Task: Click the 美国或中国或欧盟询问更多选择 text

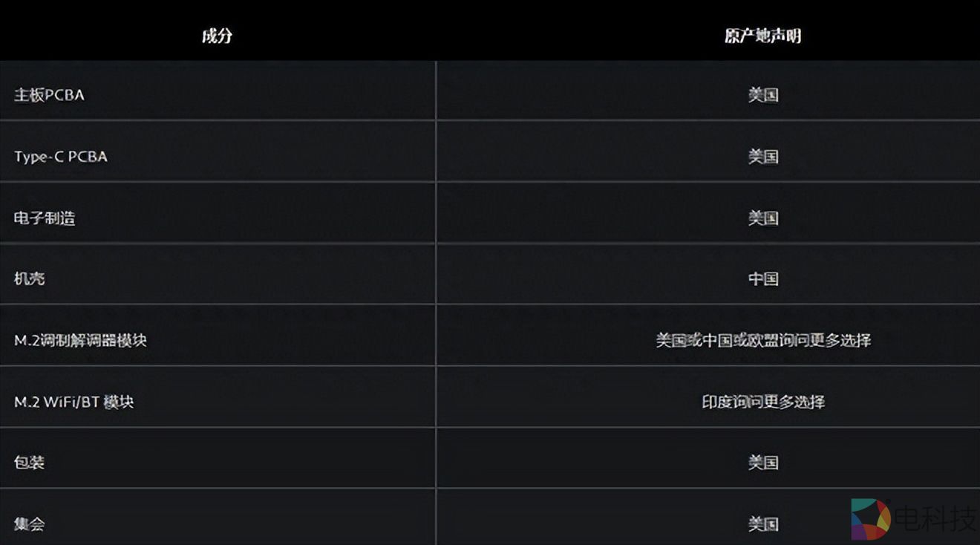Action: coord(762,340)
